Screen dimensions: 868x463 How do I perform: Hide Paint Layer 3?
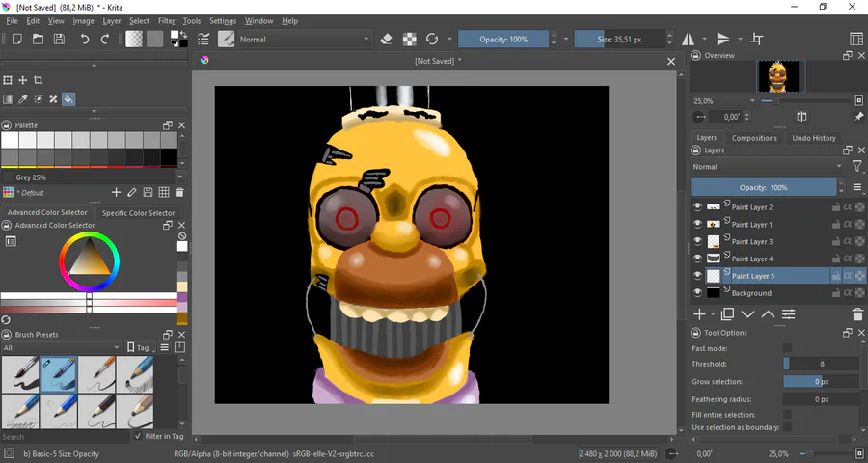pyautogui.click(x=697, y=241)
